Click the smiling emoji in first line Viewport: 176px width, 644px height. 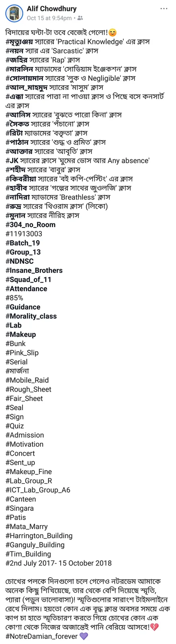click(x=113, y=33)
